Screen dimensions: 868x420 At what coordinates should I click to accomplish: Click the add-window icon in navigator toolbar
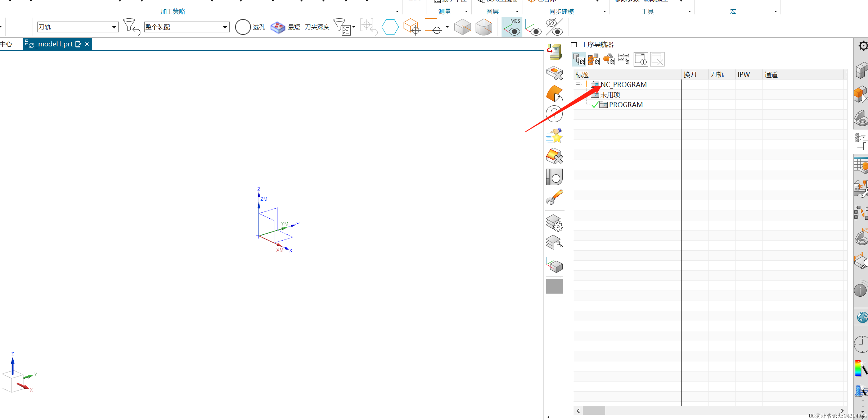click(x=641, y=59)
